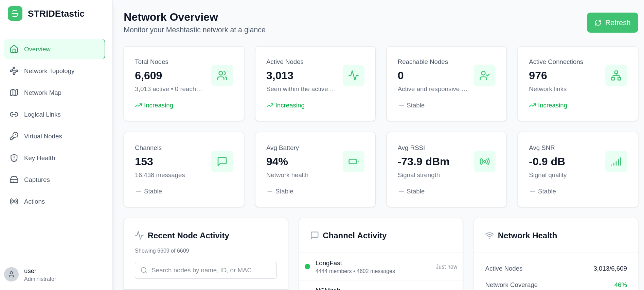Click 4444 members • 4602 messages text

coord(355,271)
